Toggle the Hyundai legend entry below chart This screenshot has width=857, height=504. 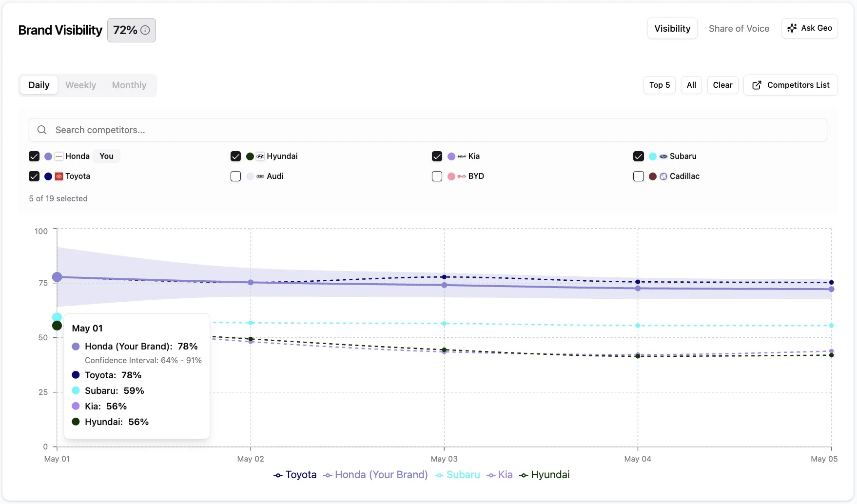(x=545, y=475)
